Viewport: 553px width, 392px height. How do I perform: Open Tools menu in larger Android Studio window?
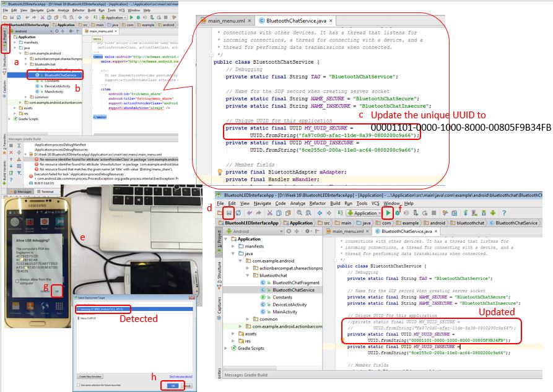coord(362,203)
